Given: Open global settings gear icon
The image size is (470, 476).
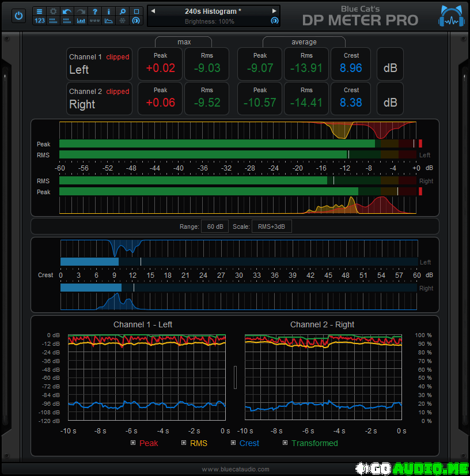Looking at the screenshot, I should coord(53,12).
